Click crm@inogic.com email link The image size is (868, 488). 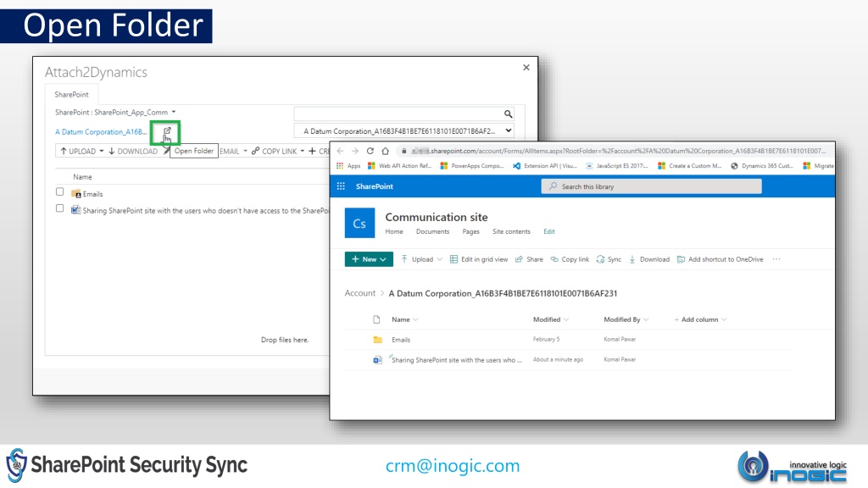tap(453, 466)
